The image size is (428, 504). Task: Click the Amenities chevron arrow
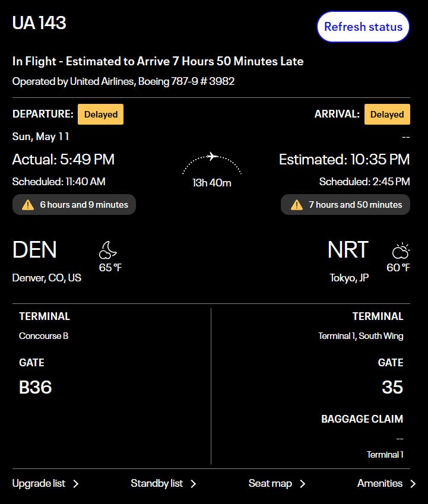coord(413,484)
